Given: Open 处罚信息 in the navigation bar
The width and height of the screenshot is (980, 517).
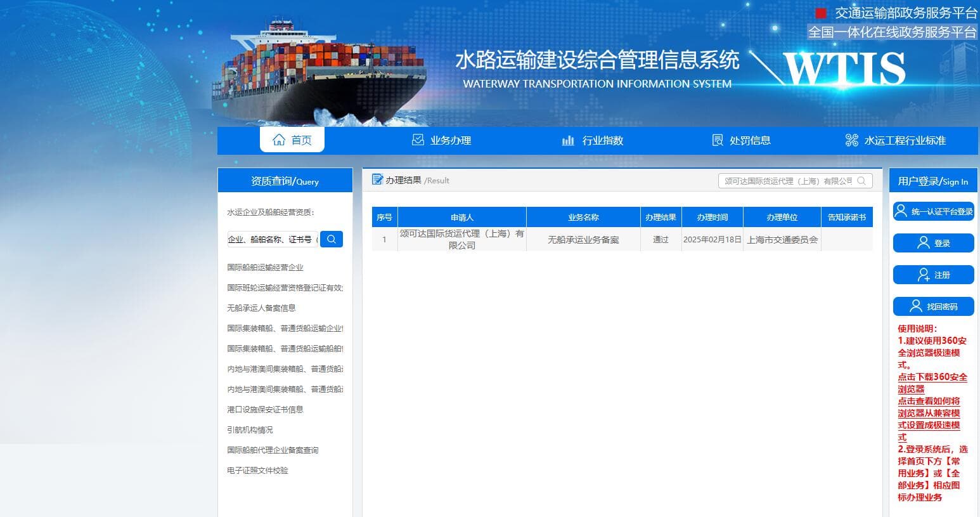Looking at the screenshot, I should pos(741,140).
